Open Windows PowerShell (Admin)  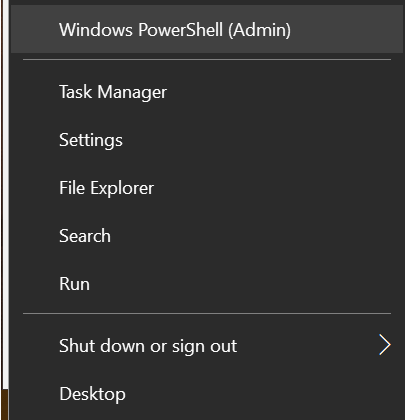[x=207, y=29]
